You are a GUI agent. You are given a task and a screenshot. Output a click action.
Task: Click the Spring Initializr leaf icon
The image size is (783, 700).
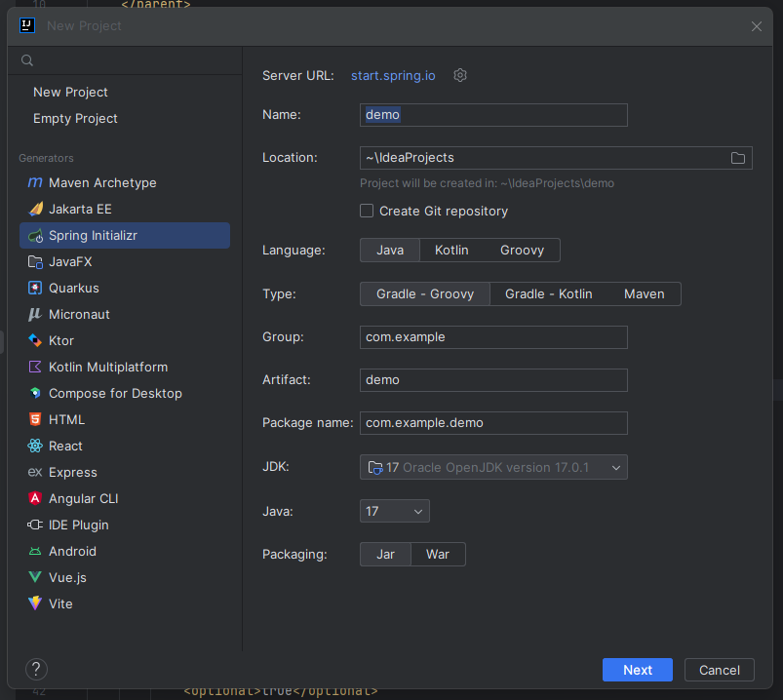click(35, 235)
